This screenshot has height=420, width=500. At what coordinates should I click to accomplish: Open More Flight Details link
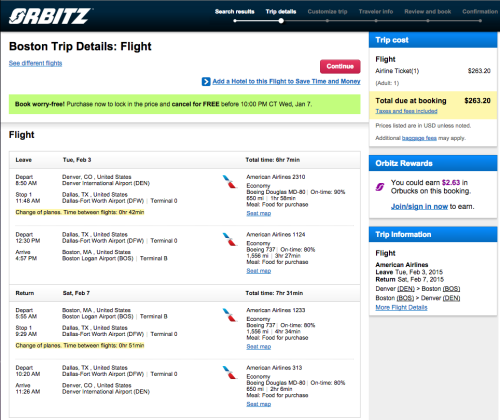tap(401, 307)
